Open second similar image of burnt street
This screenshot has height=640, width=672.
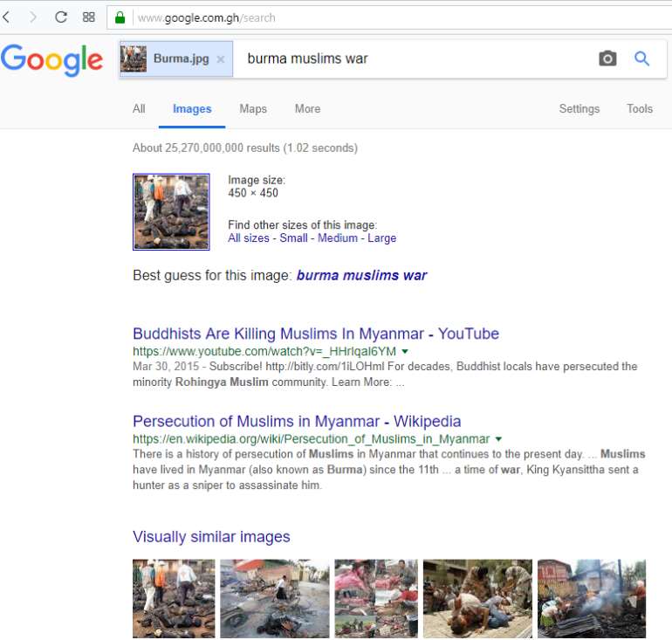(x=275, y=598)
